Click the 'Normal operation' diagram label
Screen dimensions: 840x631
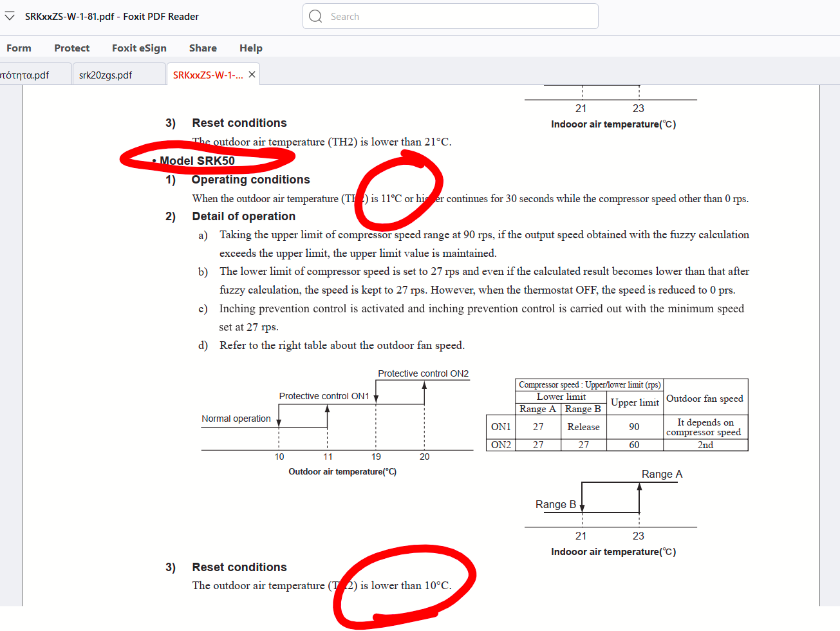click(236, 419)
